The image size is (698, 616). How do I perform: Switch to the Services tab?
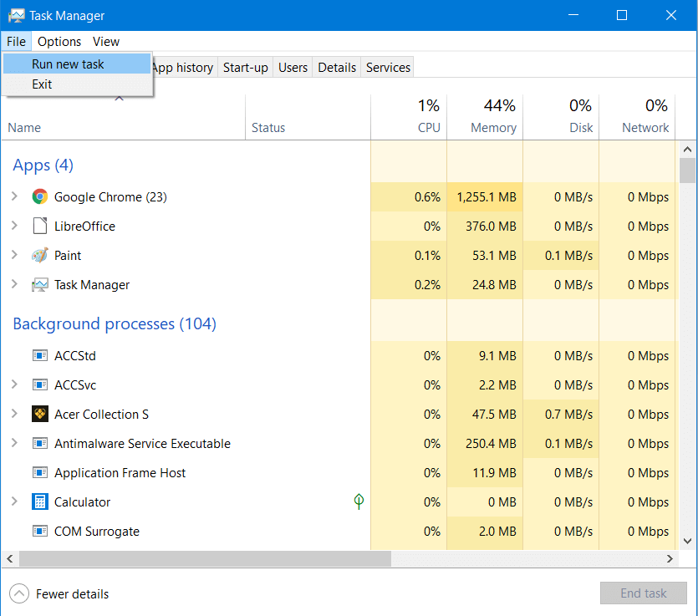coord(388,68)
